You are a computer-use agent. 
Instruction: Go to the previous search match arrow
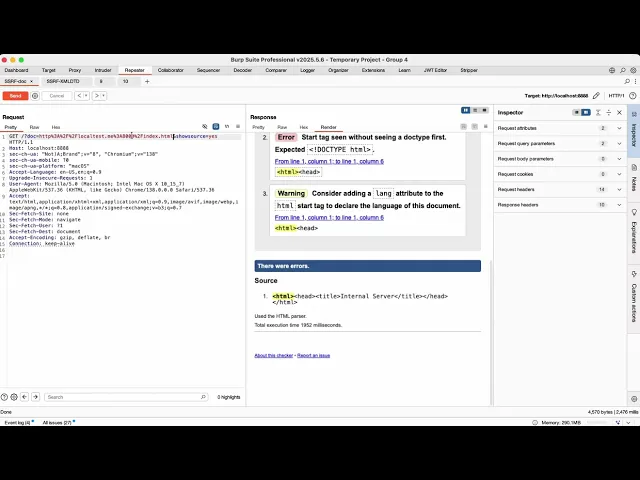(x=24, y=397)
